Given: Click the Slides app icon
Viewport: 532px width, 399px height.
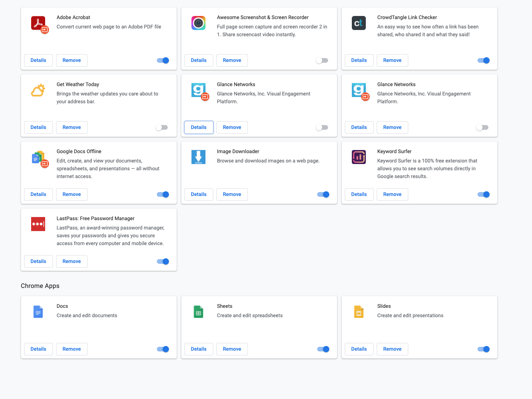Looking at the screenshot, I should point(358,312).
